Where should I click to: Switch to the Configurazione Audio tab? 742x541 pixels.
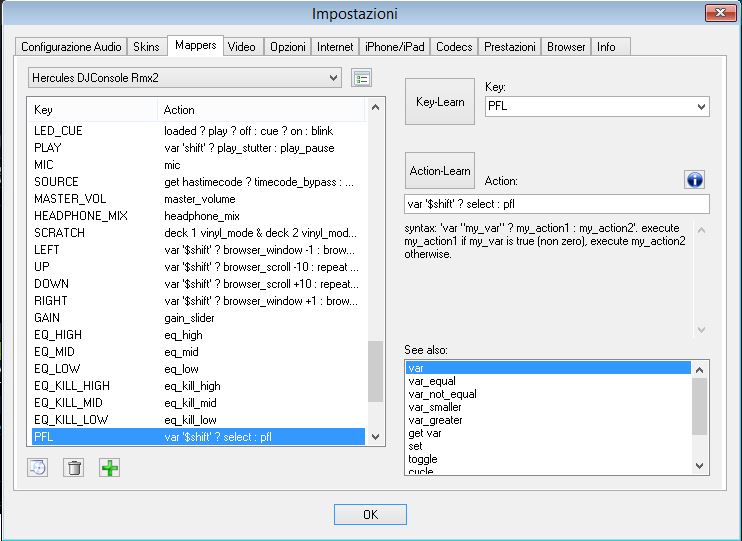click(72, 47)
